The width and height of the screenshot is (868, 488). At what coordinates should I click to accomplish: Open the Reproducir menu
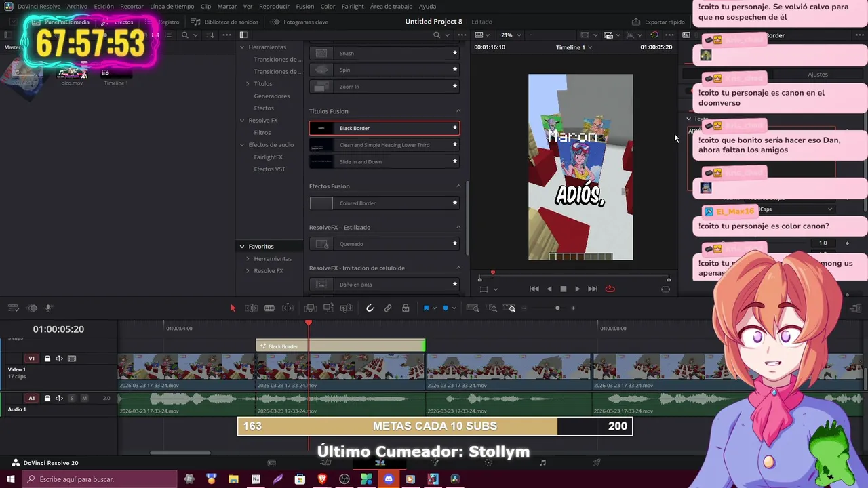coord(274,6)
